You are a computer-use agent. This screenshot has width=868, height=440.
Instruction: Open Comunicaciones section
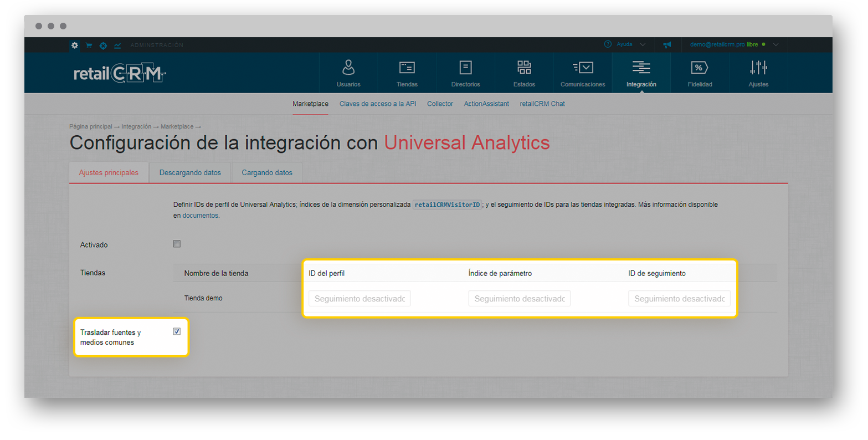pyautogui.click(x=583, y=73)
